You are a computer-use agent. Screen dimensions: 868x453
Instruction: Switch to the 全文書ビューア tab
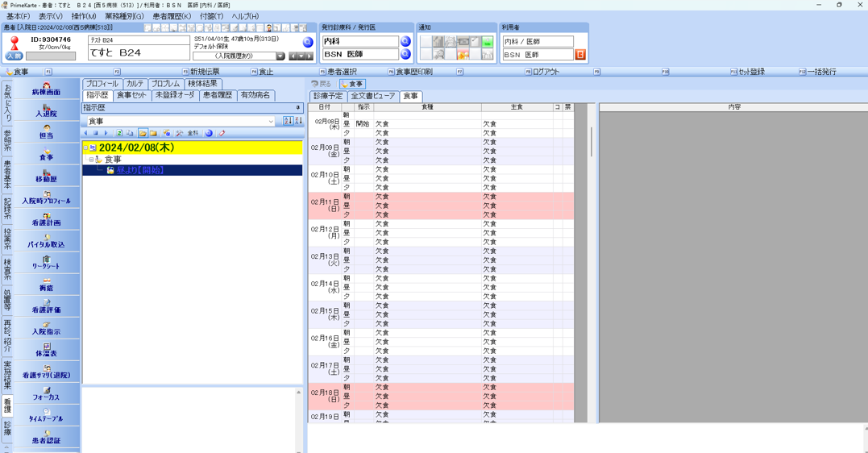pos(373,96)
